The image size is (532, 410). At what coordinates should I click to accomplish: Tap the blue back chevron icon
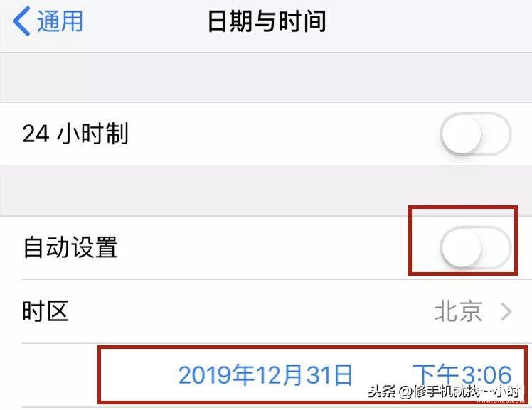[x=21, y=21]
